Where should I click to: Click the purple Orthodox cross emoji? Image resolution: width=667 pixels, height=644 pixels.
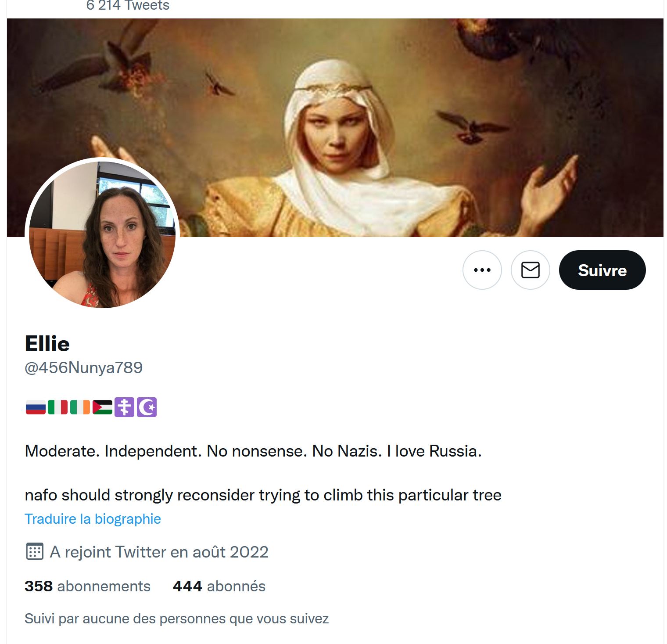pyautogui.click(x=124, y=407)
